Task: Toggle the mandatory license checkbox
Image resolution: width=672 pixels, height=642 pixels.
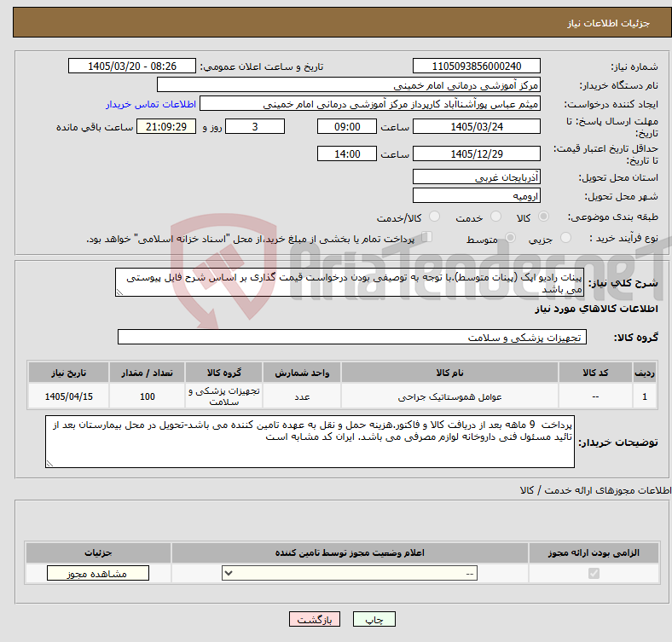Action: pos(594,574)
